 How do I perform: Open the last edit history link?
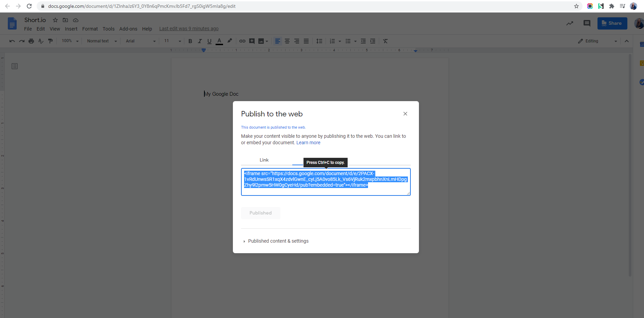tap(189, 29)
